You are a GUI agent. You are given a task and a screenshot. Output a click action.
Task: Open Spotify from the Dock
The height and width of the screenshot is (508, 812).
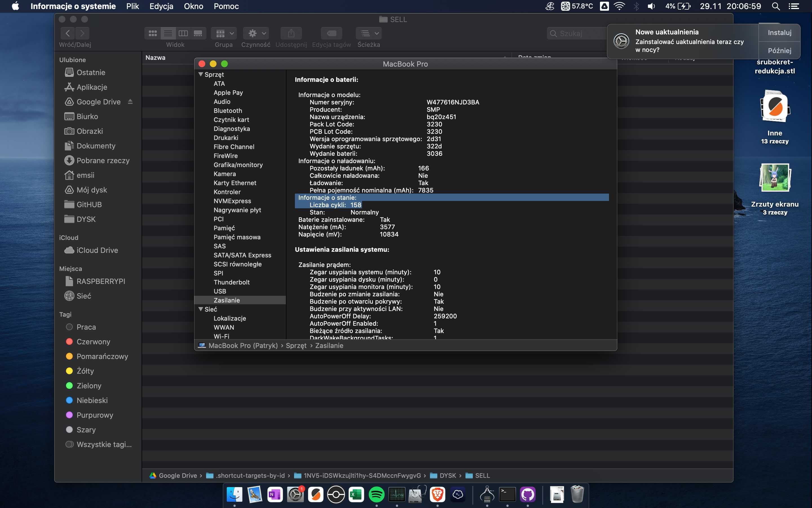376,494
